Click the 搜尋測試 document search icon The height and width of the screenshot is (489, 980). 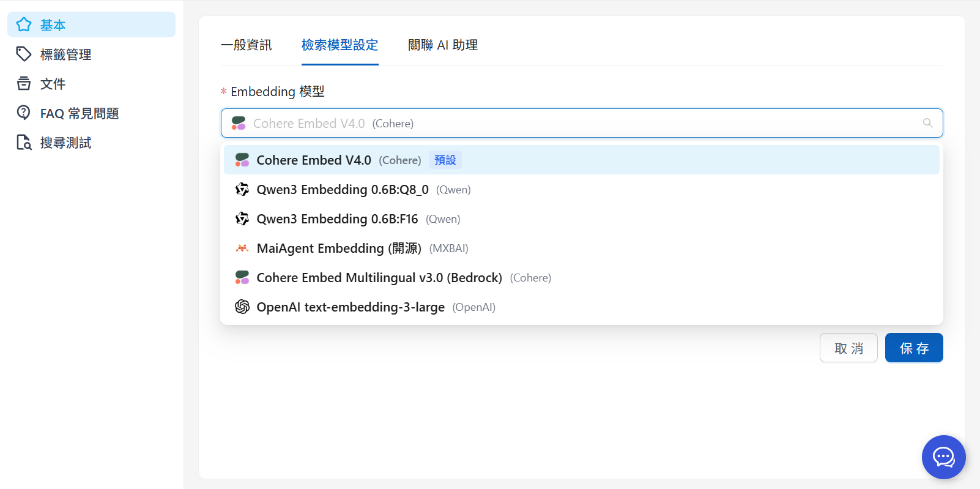pyautogui.click(x=24, y=143)
